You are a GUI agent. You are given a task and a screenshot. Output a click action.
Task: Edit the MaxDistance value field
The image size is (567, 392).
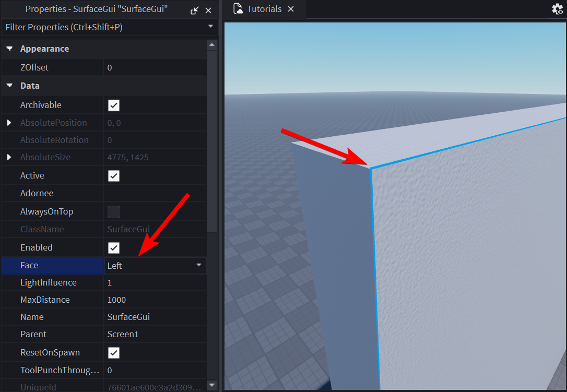click(x=155, y=300)
